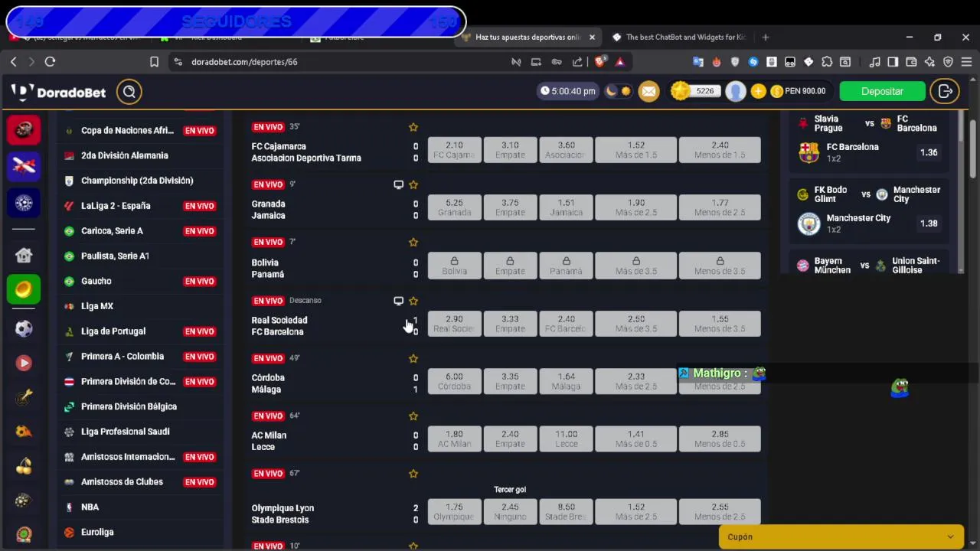This screenshot has height=551, width=980.
Task: Bet 2.10 on FC Cajamarca win
Action: pyautogui.click(x=454, y=150)
